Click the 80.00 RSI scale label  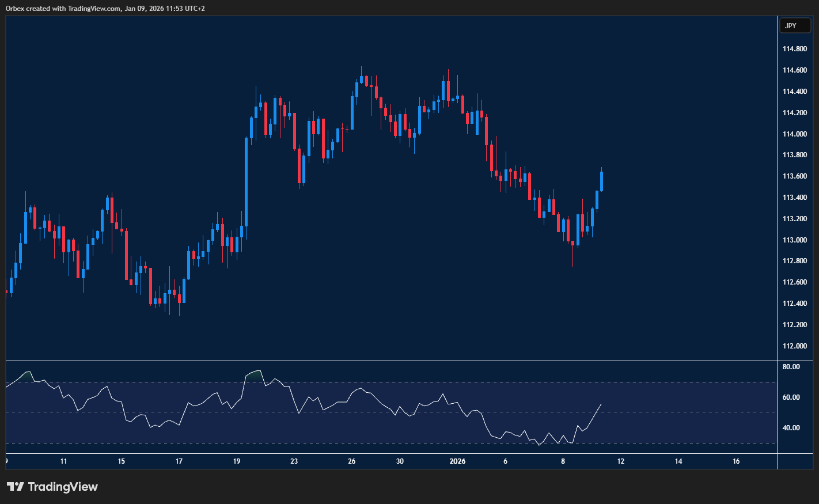click(x=791, y=367)
